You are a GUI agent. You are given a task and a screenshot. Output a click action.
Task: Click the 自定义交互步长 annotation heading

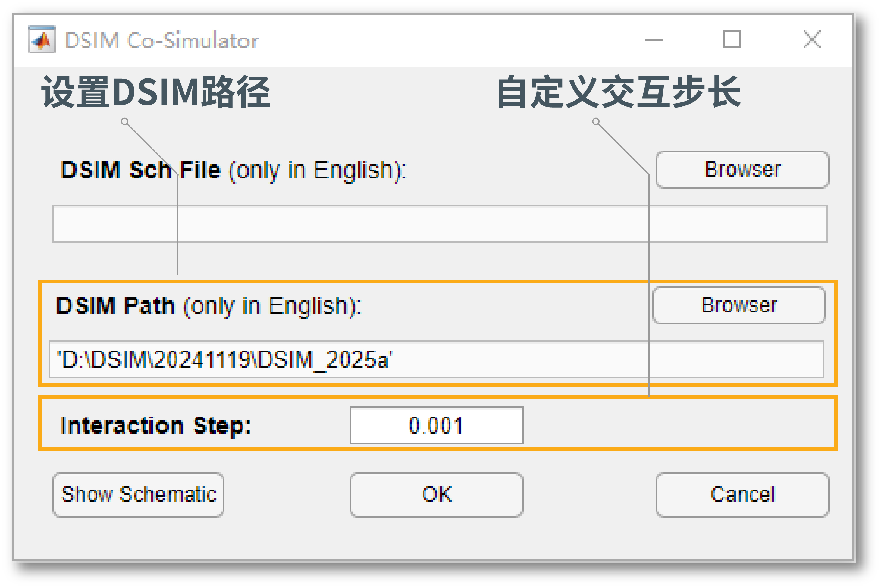coord(619,92)
